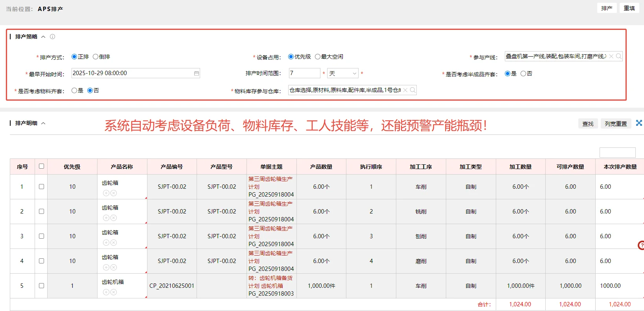This screenshot has height=311, width=644.
Task: Click the 重填 reset button
Action: point(629,8)
